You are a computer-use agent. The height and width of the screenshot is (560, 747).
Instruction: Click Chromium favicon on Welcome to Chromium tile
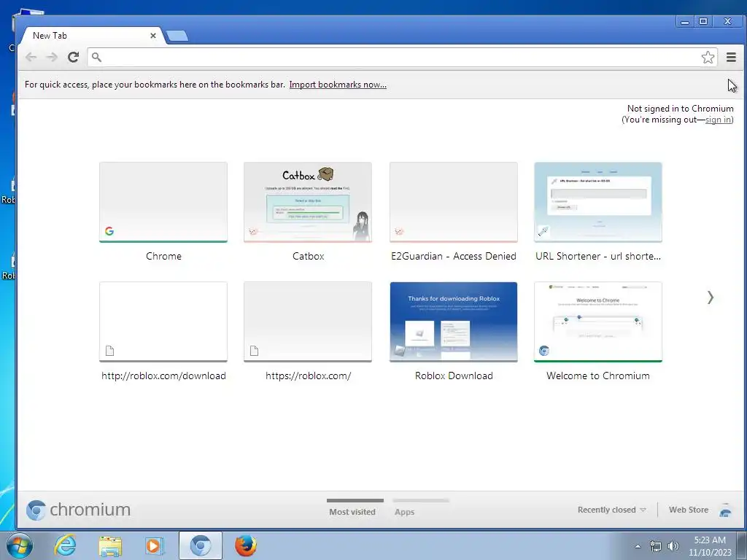point(544,351)
